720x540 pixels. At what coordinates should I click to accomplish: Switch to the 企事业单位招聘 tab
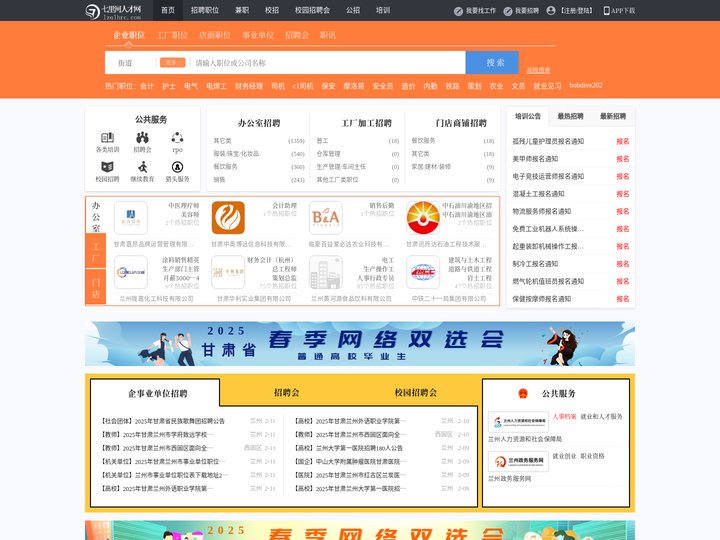(158, 394)
